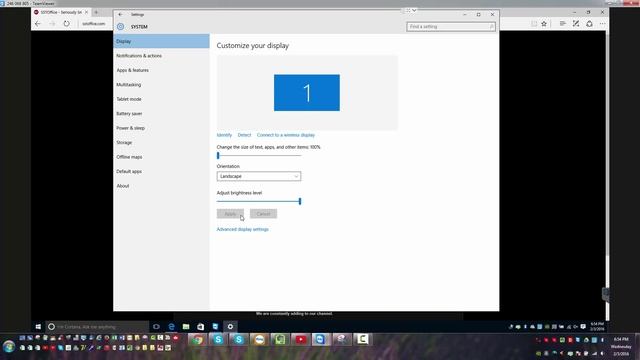This screenshot has height=360, width=640.
Task: Open Power & sleep settings
Action: 162,128
